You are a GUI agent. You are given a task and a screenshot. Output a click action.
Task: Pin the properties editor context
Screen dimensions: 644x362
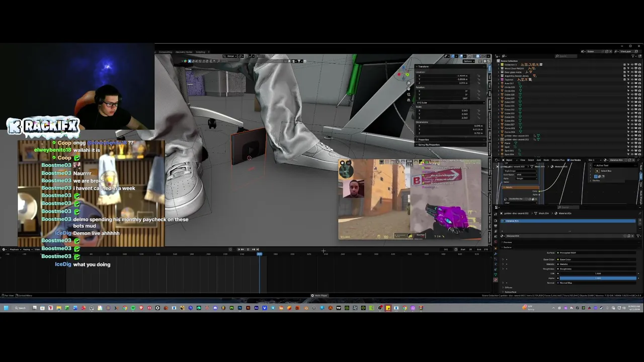(640, 213)
